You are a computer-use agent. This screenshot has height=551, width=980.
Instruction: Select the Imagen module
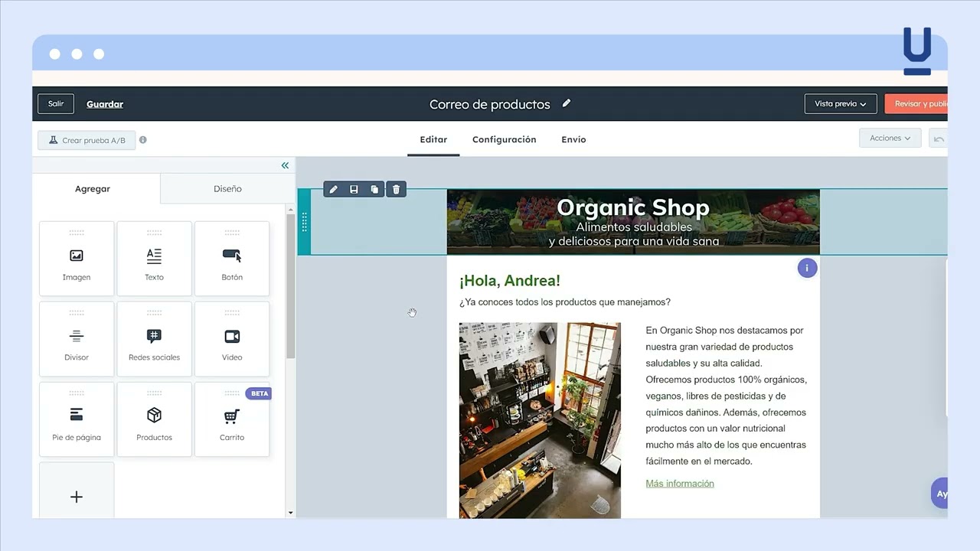(x=77, y=259)
